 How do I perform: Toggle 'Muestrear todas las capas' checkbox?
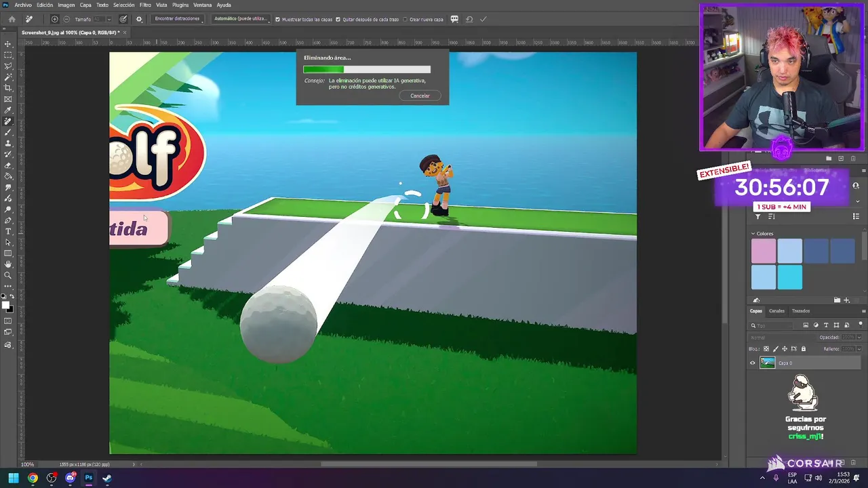pyautogui.click(x=277, y=19)
